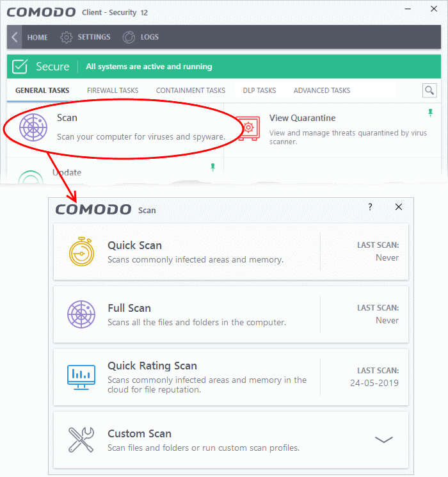Viewport: 448px width, 477px height.
Task: Click 'Never' under Full Scan last scan
Action: [x=387, y=320]
